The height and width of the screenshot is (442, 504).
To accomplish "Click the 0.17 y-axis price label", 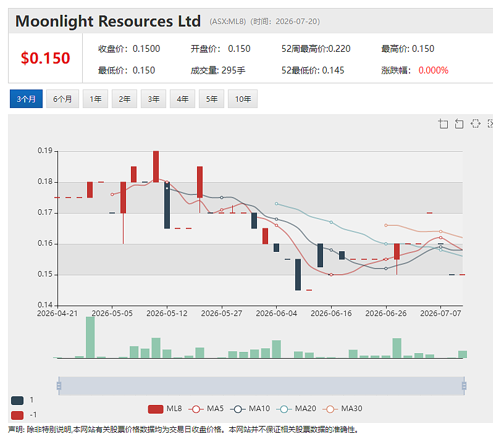I will (45, 212).
